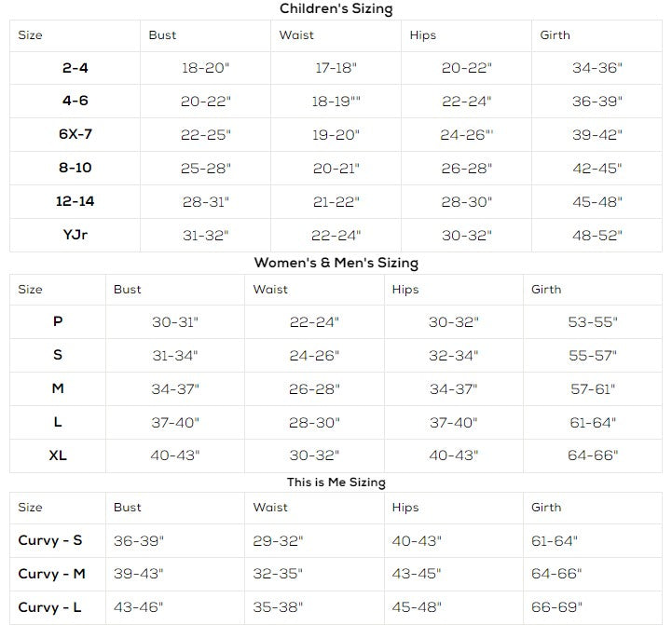Viewport: 672px width, 625px height.
Task: Click the 66-69" girth value for Curvy - L
Action: click(556, 607)
